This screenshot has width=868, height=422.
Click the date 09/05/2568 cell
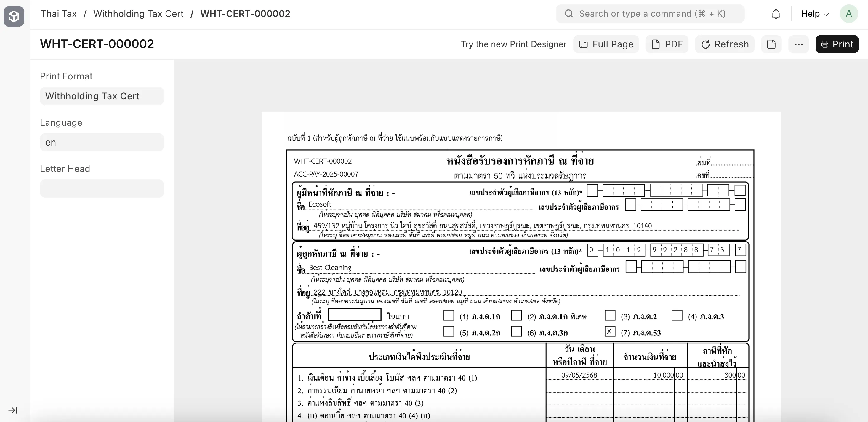(x=579, y=375)
